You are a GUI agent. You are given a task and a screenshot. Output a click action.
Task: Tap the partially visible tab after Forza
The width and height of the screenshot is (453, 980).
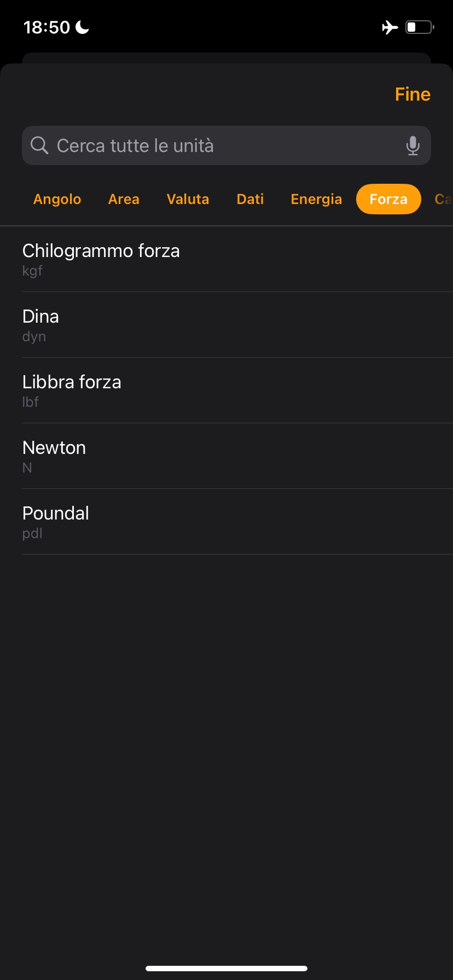443,199
